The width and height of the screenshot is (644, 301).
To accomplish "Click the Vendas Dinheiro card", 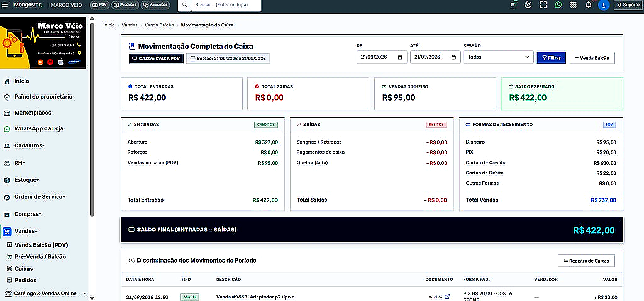I will click(x=435, y=94).
